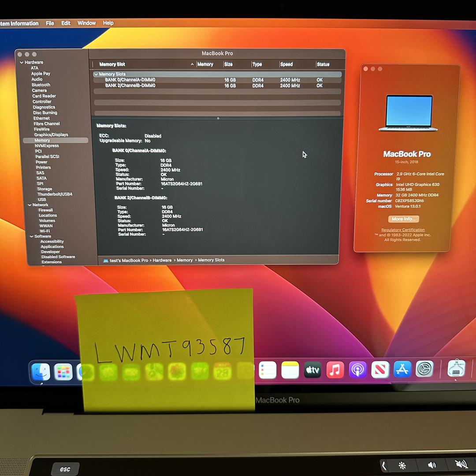Open the yellow Notes app icon
The width and height of the screenshot is (476, 476).
[x=290, y=370]
